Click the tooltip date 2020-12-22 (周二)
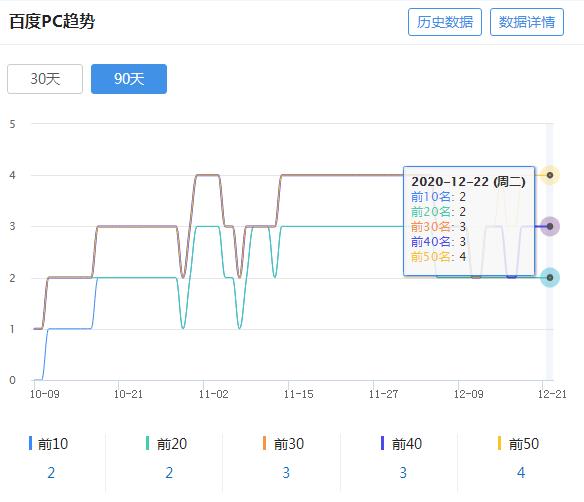Screen dimensions: 584x502 point(468,182)
